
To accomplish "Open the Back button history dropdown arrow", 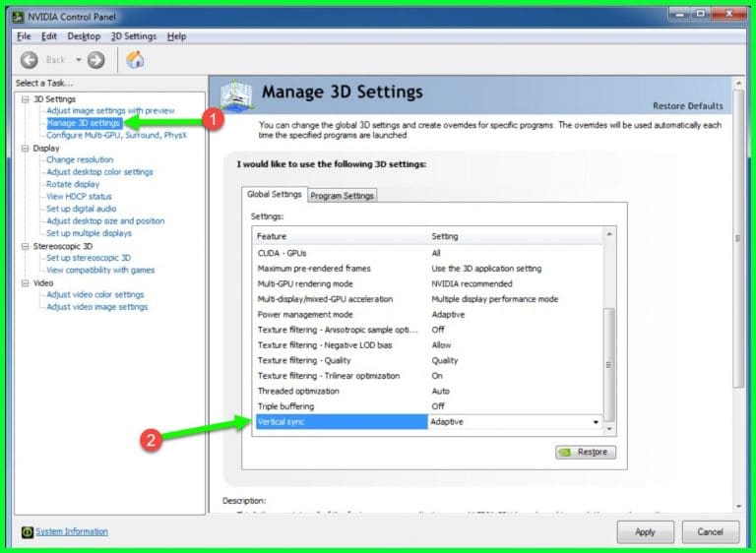I will (x=78, y=60).
